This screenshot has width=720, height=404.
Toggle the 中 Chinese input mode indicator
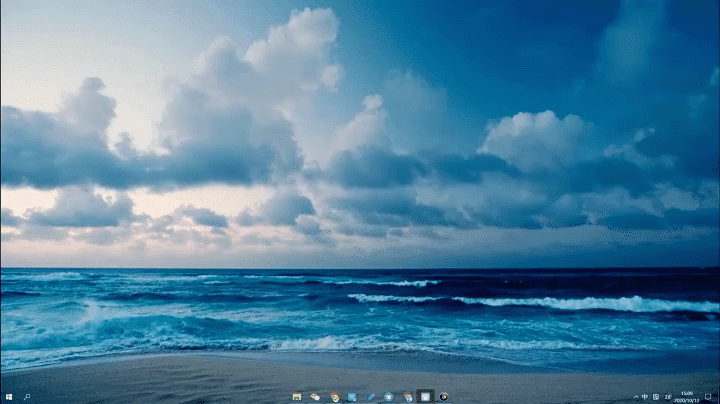pyautogui.click(x=645, y=397)
